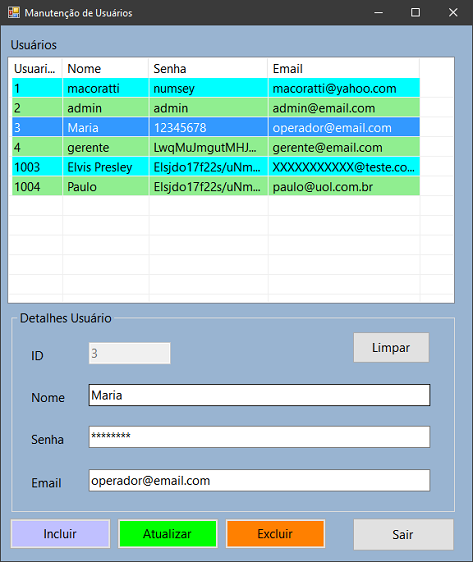The width and height of the screenshot is (473, 562).
Task: Select the Paulo user row
Action: click(216, 187)
